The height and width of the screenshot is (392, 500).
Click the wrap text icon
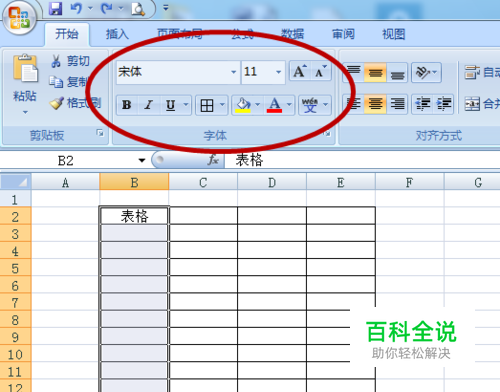coord(472,72)
